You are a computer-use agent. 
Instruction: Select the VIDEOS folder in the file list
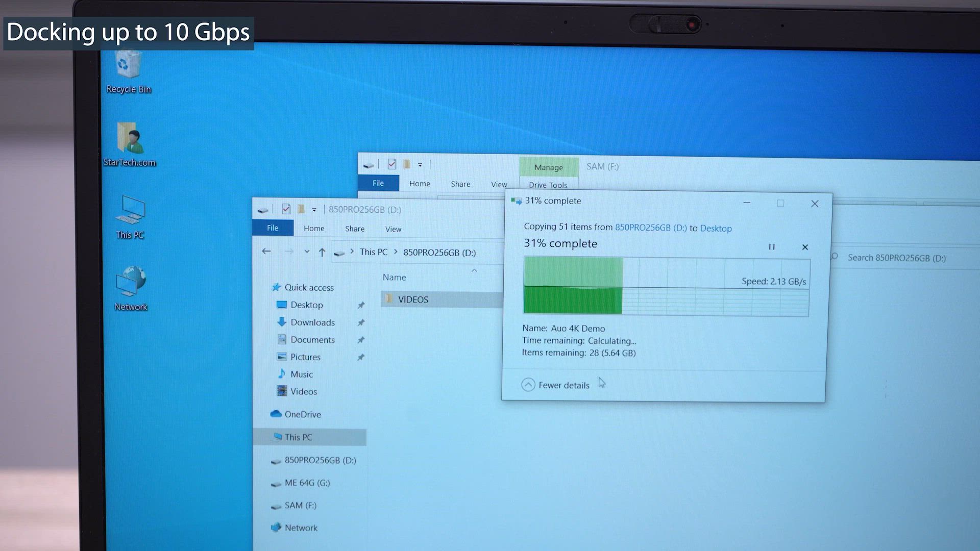click(x=442, y=299)
